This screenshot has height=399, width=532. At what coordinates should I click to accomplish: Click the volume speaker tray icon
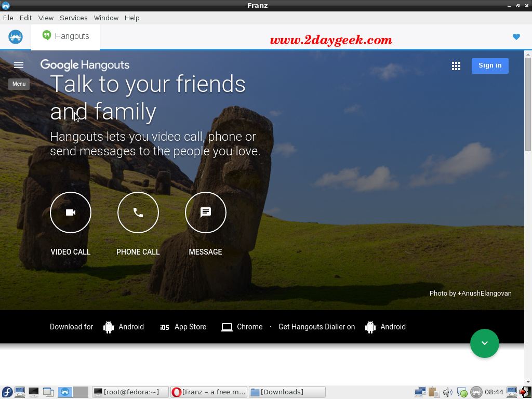pyautogui.click(x=447, y=392)
